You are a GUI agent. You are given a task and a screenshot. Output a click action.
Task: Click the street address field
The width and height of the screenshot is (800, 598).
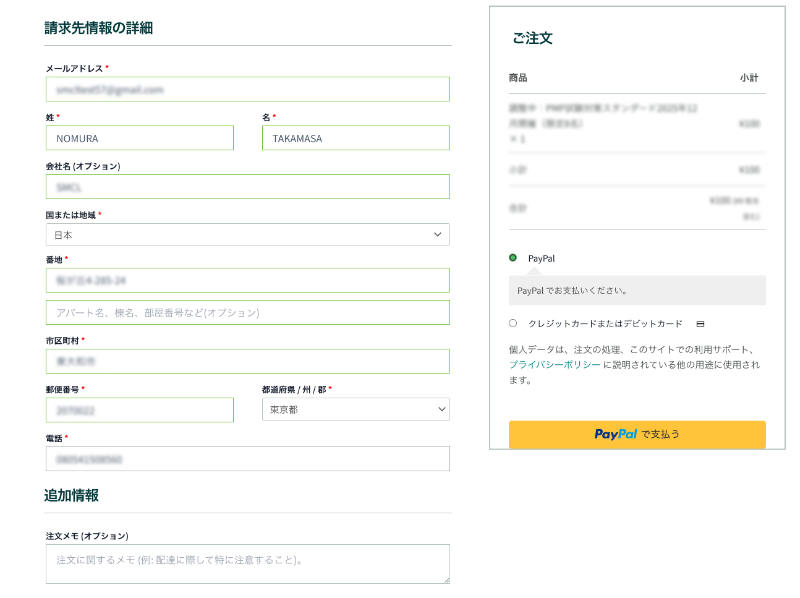247,280
